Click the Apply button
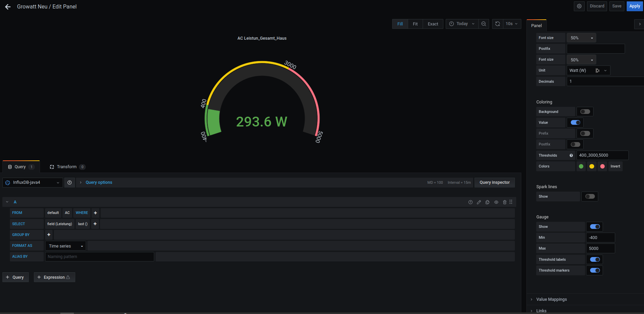Image resolution: width=644 pixels, height=314 pixels. [x=635, y=6]
